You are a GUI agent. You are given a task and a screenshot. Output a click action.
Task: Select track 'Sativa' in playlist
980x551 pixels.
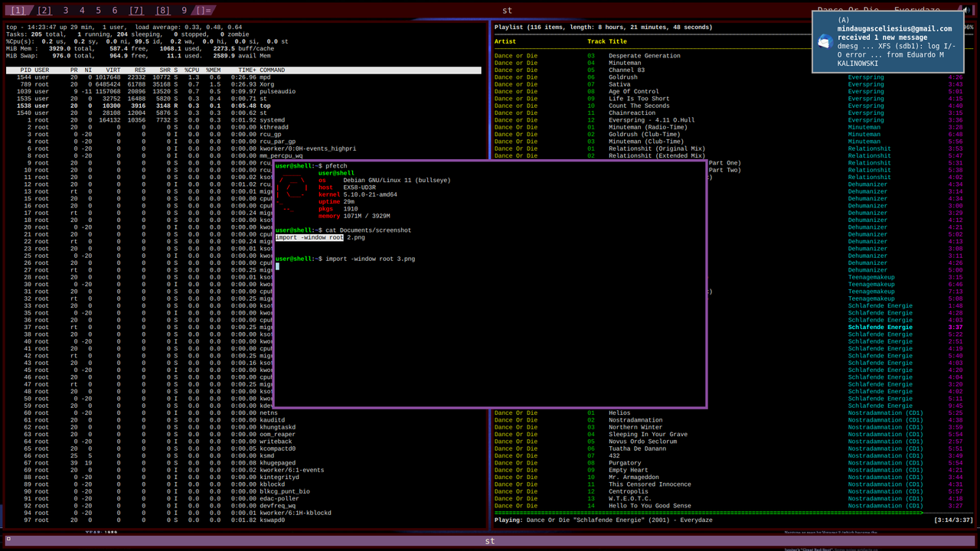point(727,84)
